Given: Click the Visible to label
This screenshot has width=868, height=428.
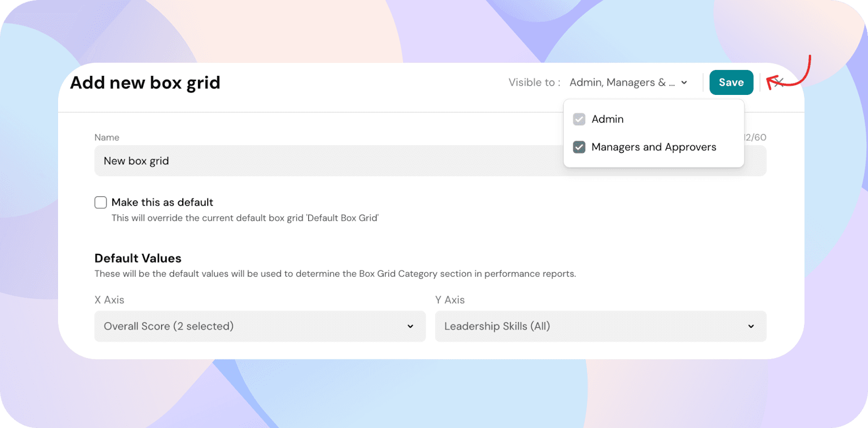Looking at the screenshot, I should pyautogui.click(x=534, y=82).
